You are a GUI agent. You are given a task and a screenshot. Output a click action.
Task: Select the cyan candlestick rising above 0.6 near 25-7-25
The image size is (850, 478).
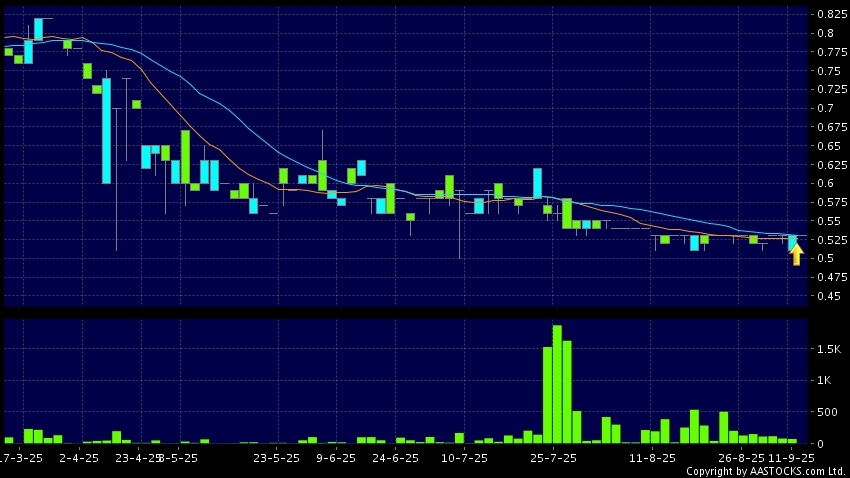(537, 183)
